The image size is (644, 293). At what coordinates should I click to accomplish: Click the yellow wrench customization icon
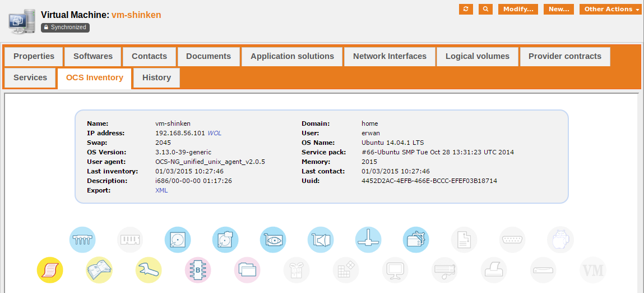pos(149,270)
